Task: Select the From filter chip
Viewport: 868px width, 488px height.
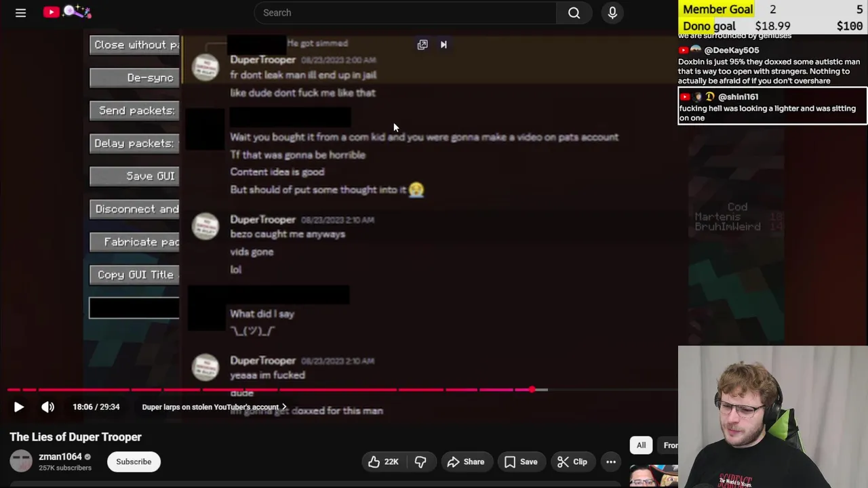Action: click(669, 445)
